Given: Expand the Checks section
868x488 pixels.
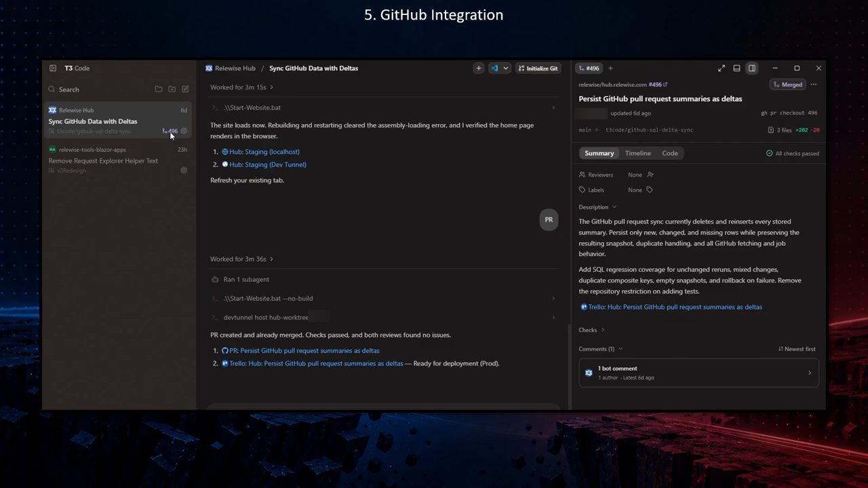Looking at the screenshot, I should pos(591,330).
